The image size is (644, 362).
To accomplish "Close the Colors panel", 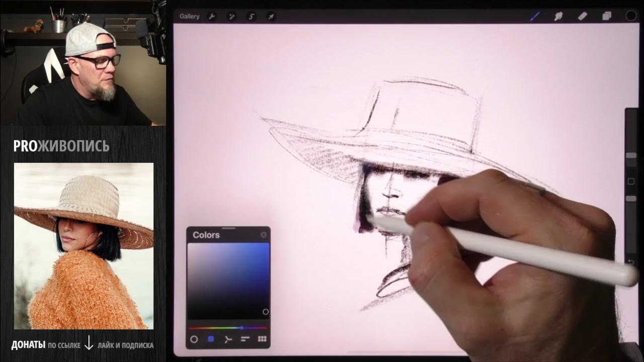I will click(x=264, y=235).
